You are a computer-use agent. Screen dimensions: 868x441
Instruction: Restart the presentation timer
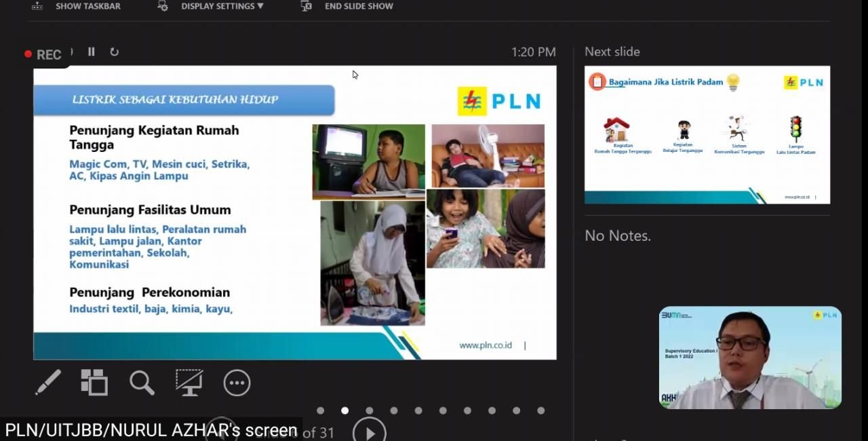coord(114,52)
